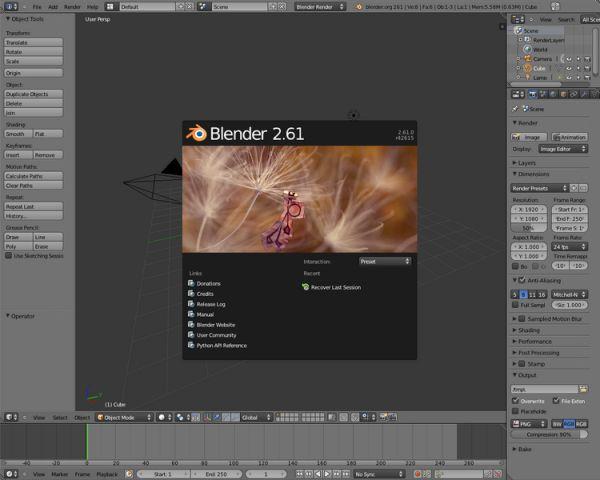600x480 pixels.
Task: Select the Object properties tab icon
Action: pos(563,94)
